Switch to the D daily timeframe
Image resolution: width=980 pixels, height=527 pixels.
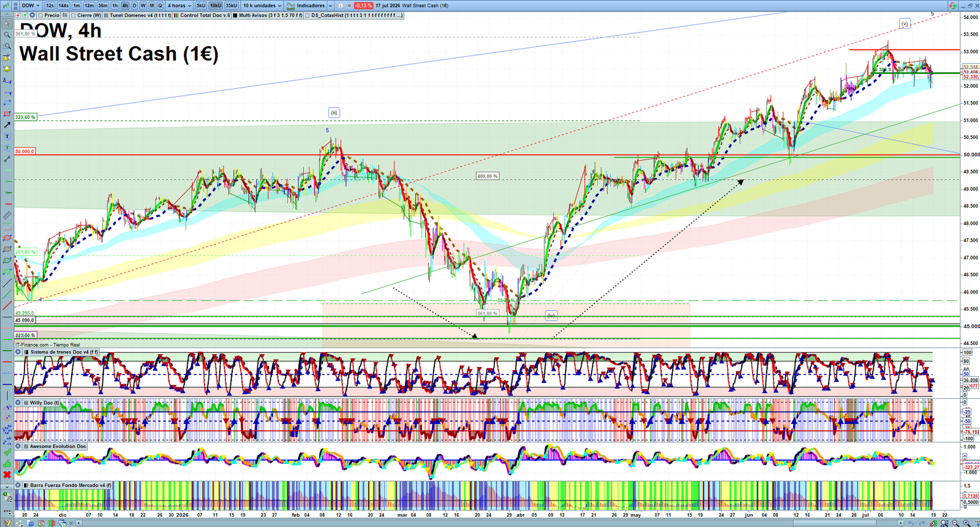click(134, 6)
